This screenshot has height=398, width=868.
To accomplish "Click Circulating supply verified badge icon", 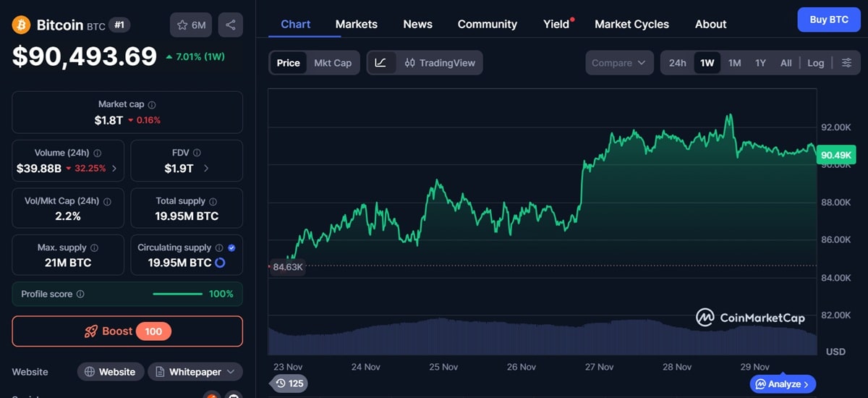I will pyautogui.click(x=231, y=247).
